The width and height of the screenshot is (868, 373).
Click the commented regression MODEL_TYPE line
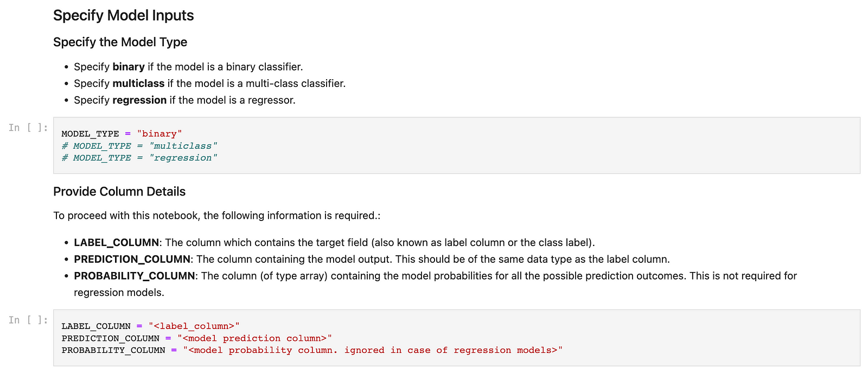139,157
